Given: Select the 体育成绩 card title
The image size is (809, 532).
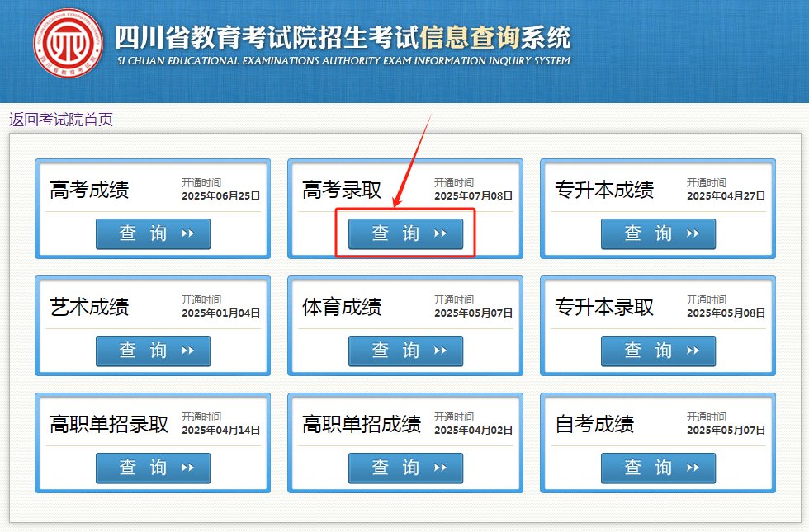Looking at the screenshot, I should [342, 307].
